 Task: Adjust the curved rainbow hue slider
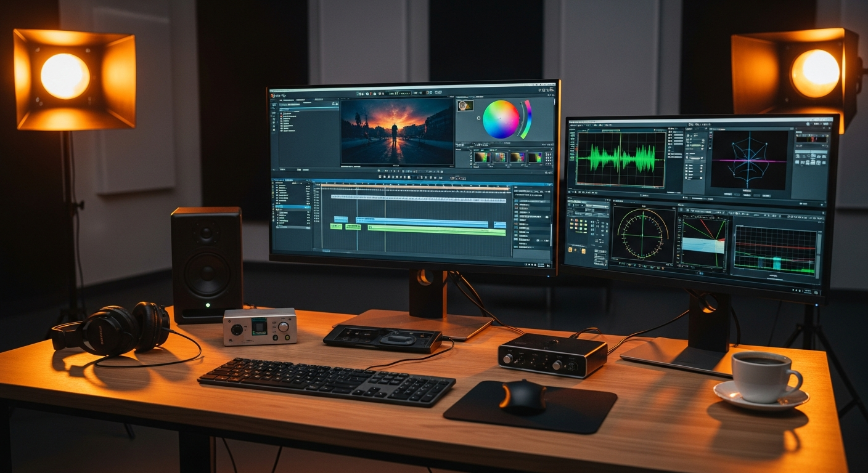click(526, 119)
